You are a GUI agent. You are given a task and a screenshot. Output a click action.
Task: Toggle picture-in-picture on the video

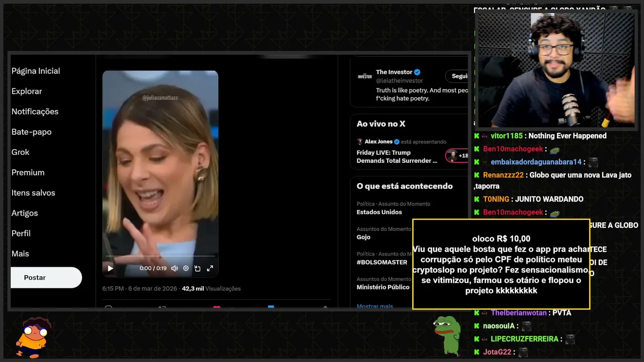click(x=198, y=268)
